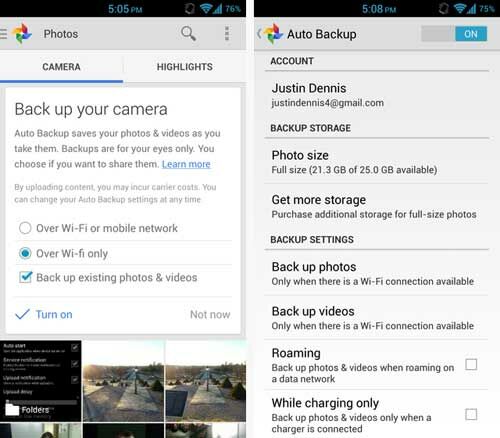Viewport: 500px width, 438px height.
Task: Tap the checkmark icon beside Turn on
Action: [23, 314]
